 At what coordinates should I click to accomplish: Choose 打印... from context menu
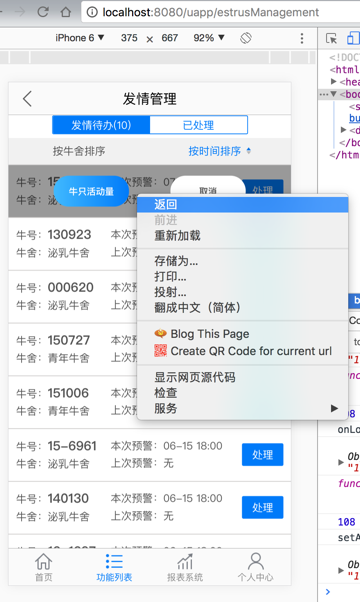[x=243, y=276]
